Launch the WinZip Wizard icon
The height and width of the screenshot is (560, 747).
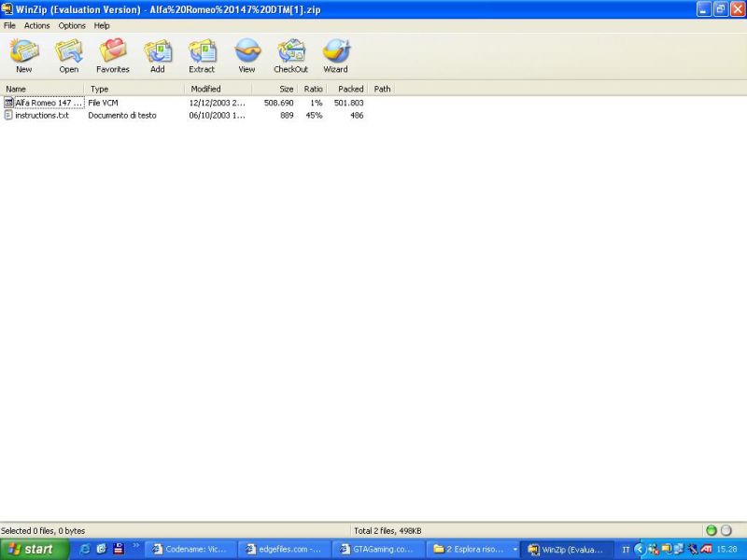[336, 51]
